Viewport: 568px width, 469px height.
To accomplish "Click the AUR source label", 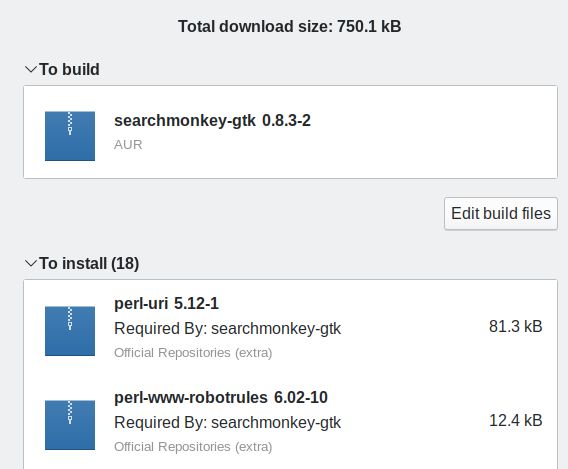I will (128, 145).
